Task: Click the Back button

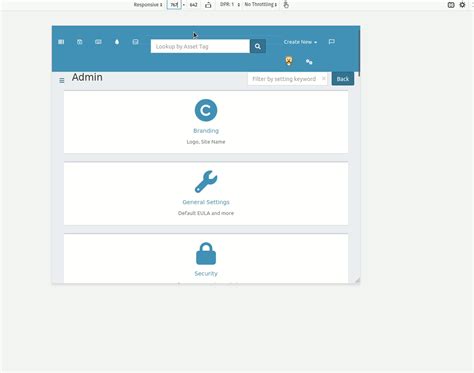Action: pyautogui.click(x=343, y=79)
